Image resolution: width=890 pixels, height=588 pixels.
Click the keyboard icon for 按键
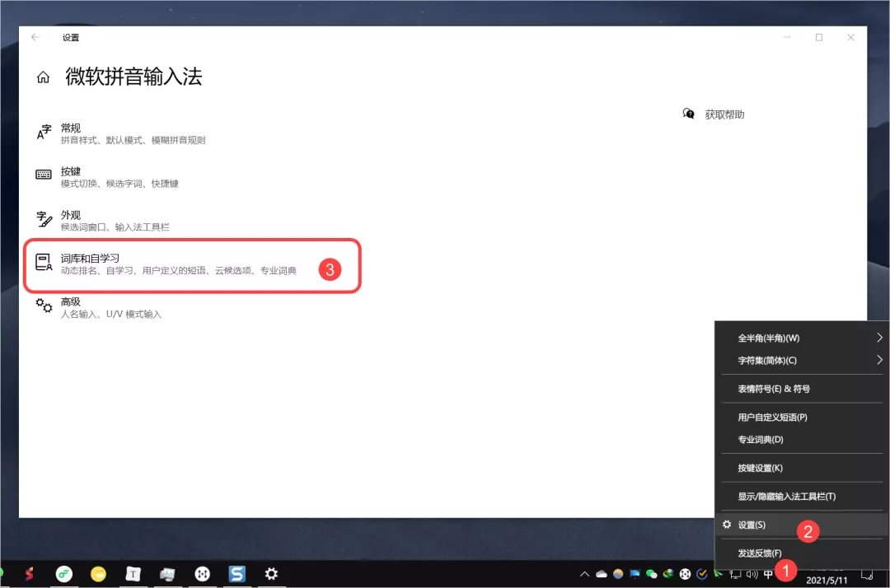(44, 174)
